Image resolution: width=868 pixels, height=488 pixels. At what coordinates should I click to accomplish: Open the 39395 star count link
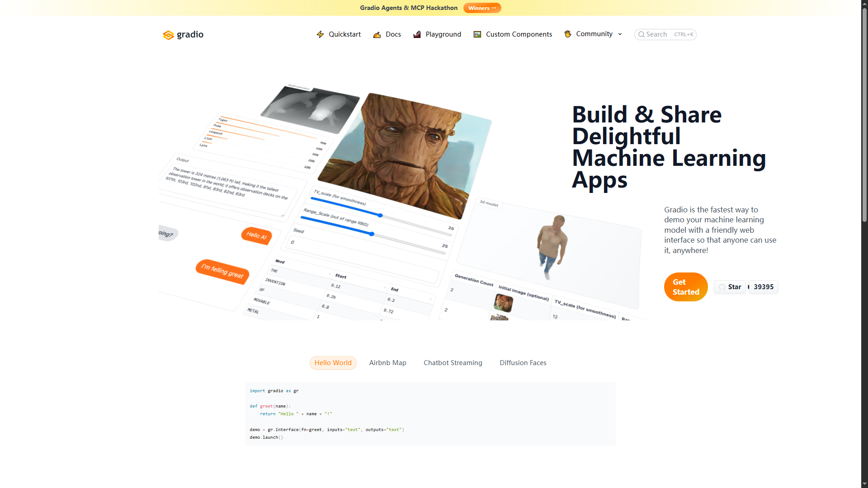763,287
